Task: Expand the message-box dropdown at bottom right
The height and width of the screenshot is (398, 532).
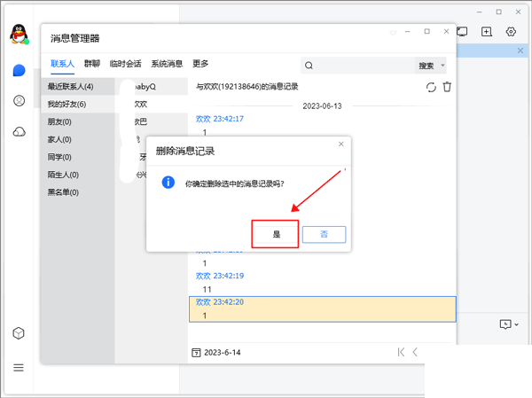Action: point(516,324)
